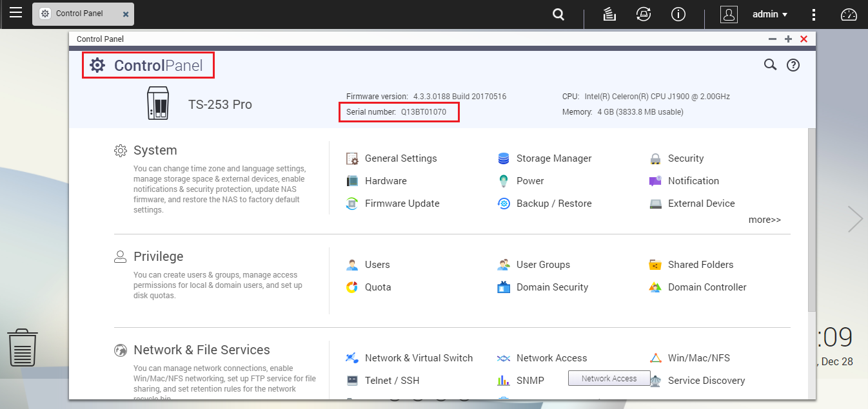Viewport: 868px width, 409px height.
Task: Click the serial number Q13BT01070 text
Action: 423,112
